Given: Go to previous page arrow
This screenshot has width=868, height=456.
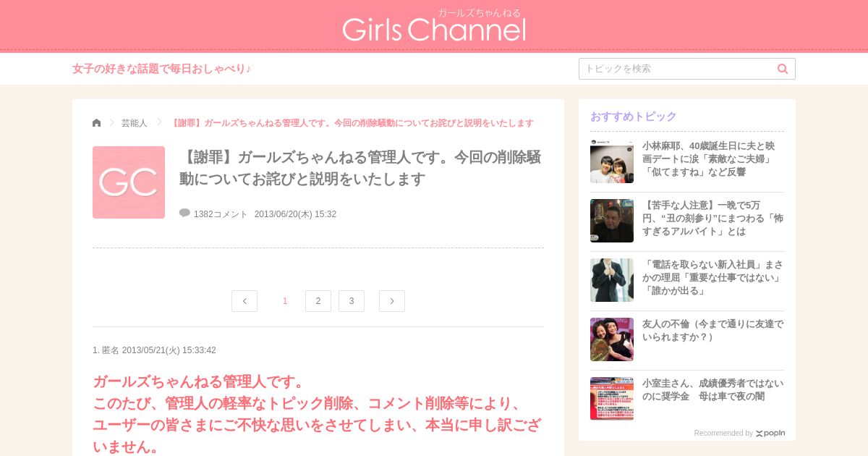Looking at the screenshot, I should [x=244, y=301].
